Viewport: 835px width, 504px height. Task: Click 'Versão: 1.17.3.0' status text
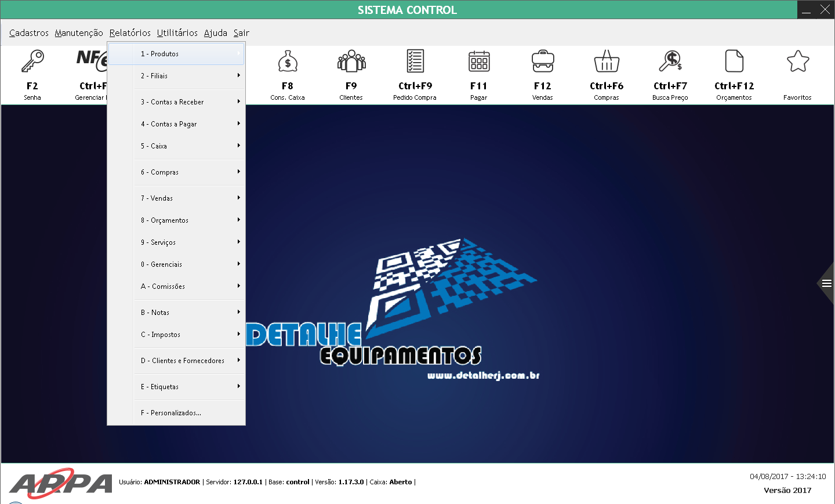pos(339,482)
